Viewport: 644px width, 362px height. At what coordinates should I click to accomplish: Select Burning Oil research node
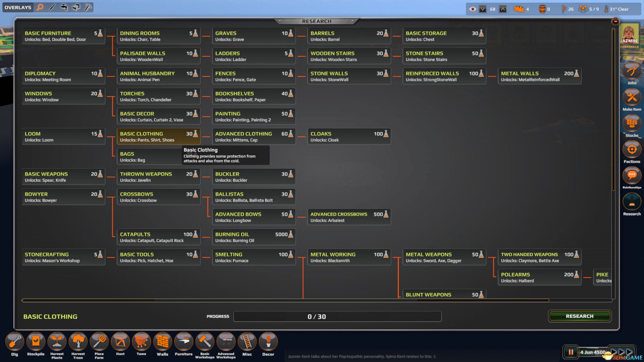pos(254,237)
